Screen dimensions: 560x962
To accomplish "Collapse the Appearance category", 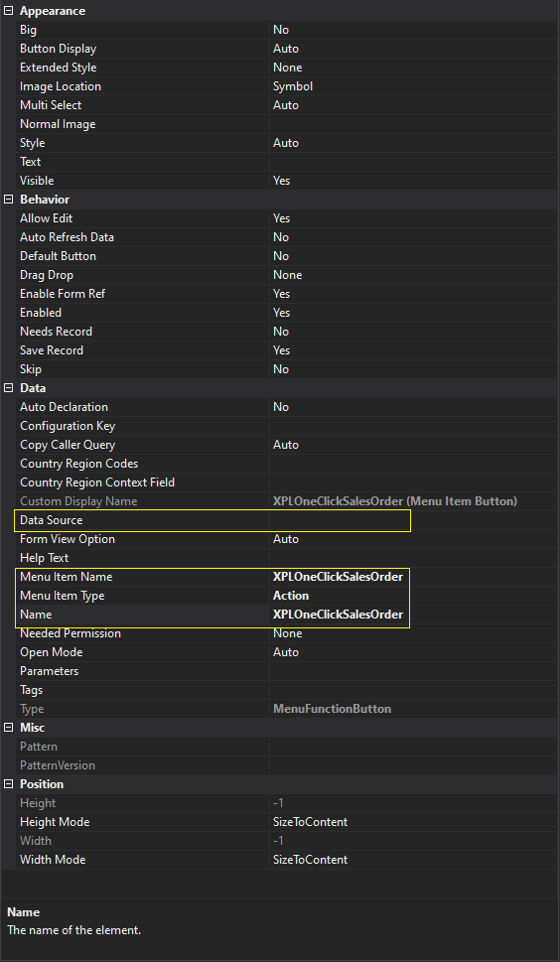I will [9, 11].
